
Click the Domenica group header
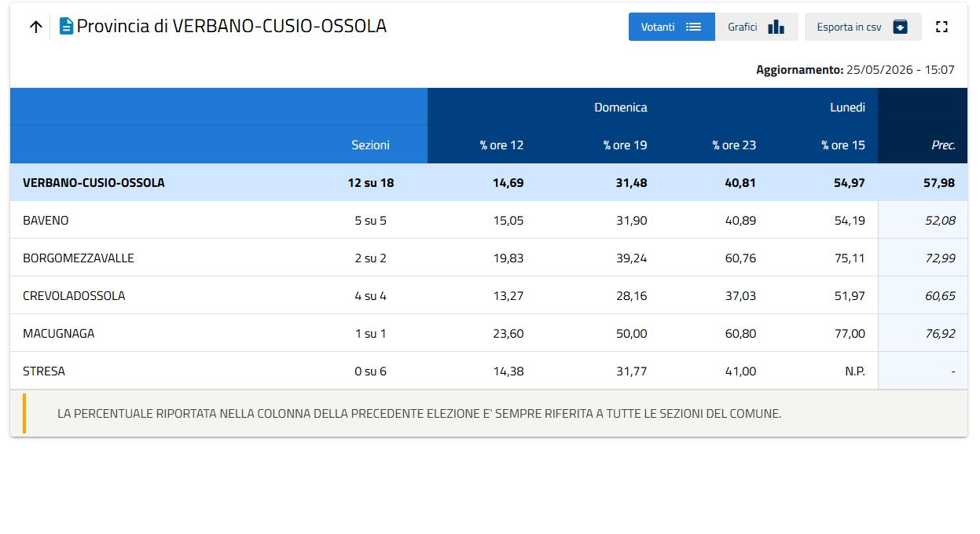(x=621, y=108)
